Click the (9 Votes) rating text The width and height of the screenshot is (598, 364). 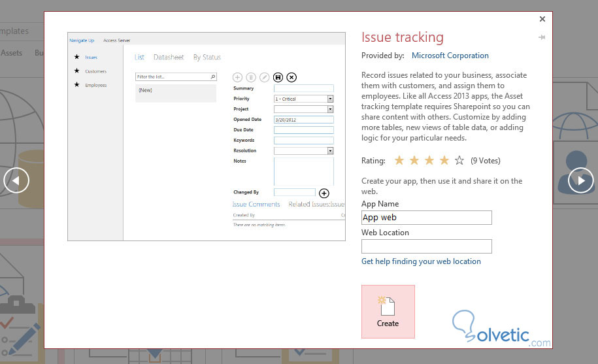[485, 161]
